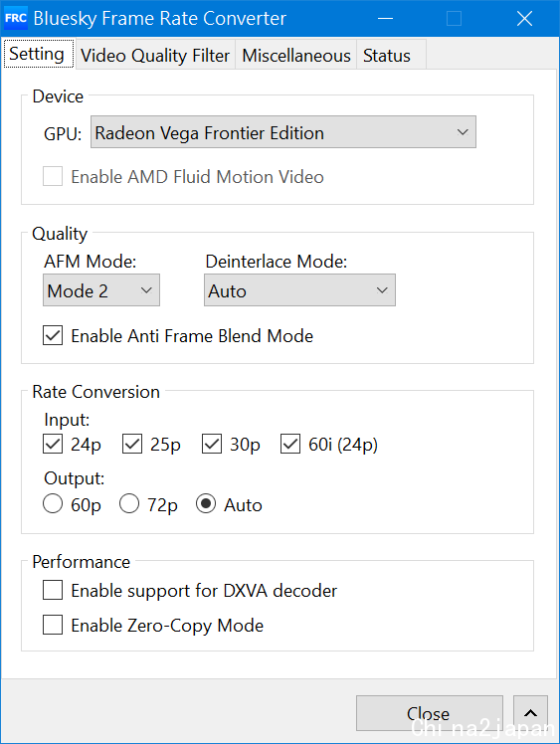The image size is (560, 744).
Task: Select 60p output radio button
Action: (53, 504)
